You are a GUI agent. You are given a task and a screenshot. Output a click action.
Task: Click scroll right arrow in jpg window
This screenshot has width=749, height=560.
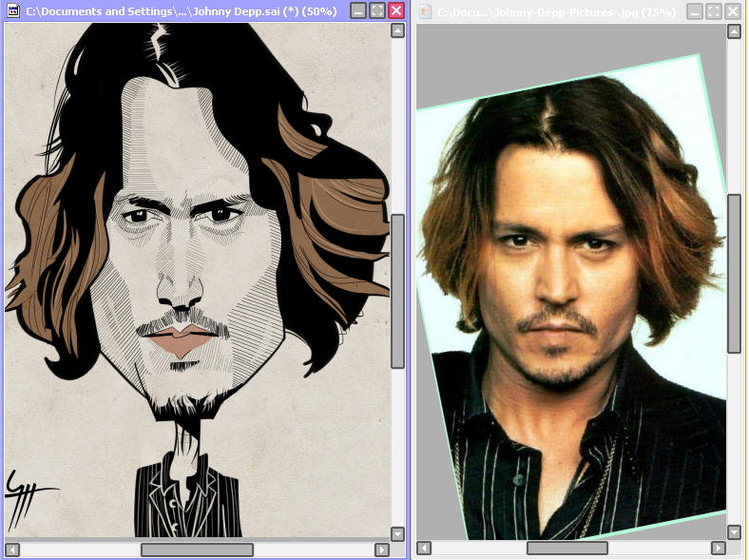click(x=718, y=548)
